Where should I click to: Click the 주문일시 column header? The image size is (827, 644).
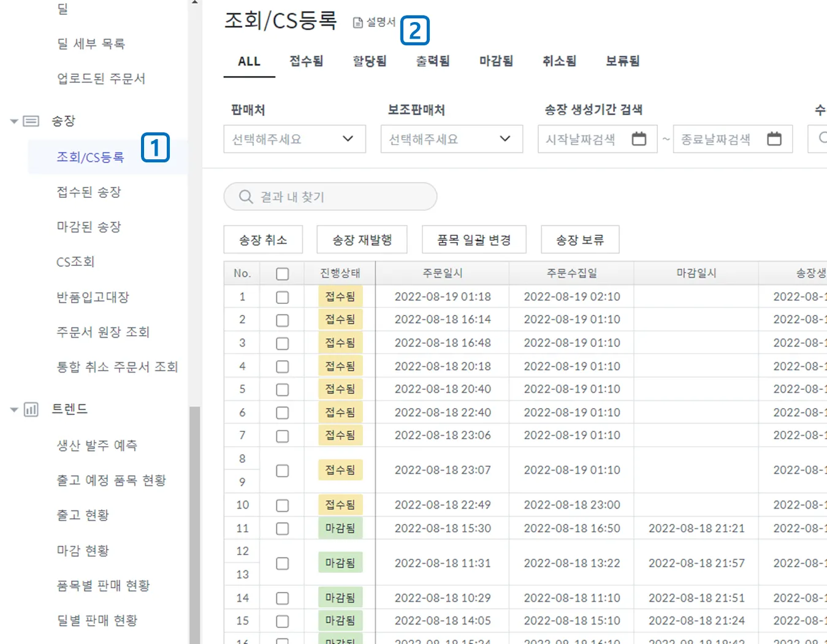[x=443, y=273]
